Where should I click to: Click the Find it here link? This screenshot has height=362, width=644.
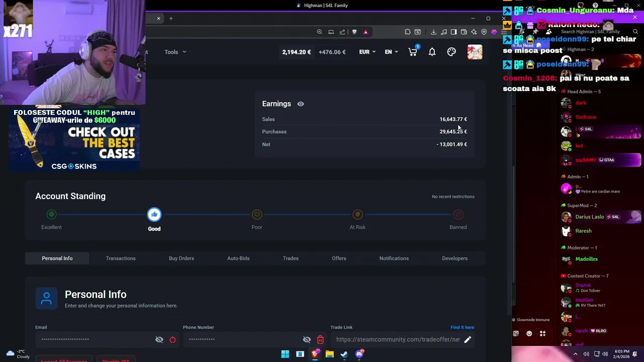coord(462,327)
